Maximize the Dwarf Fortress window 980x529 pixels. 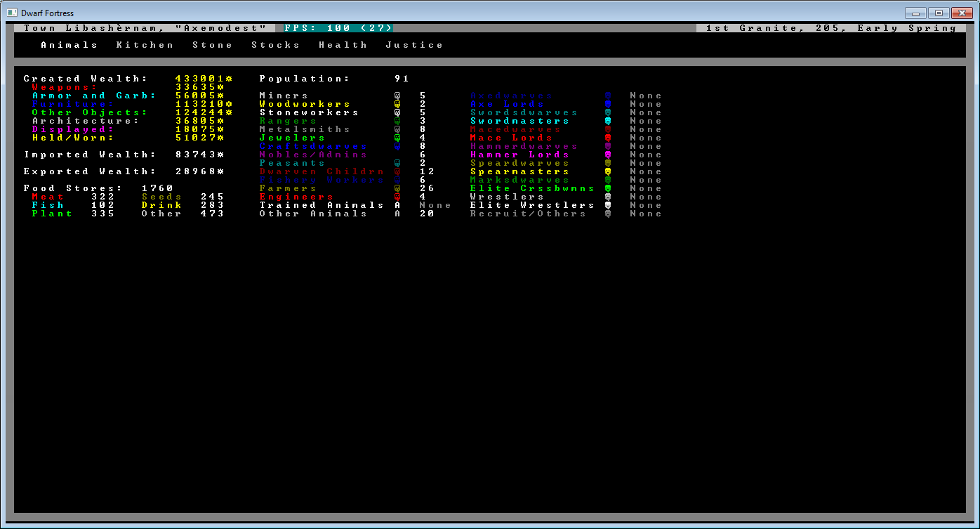click(939, 13)
